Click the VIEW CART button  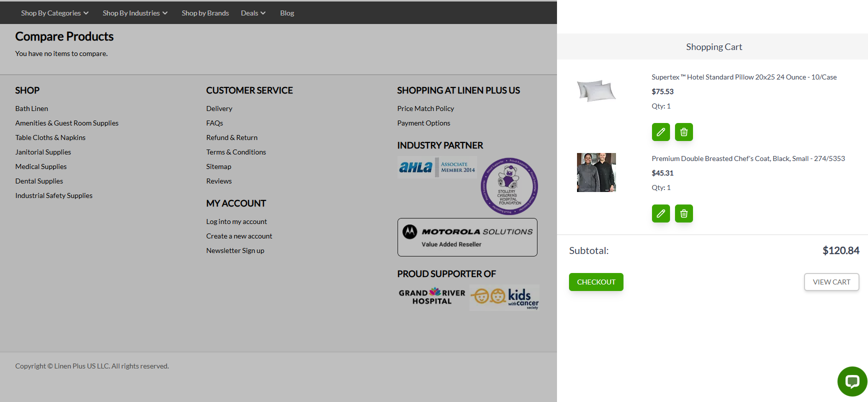coord(831,282)
